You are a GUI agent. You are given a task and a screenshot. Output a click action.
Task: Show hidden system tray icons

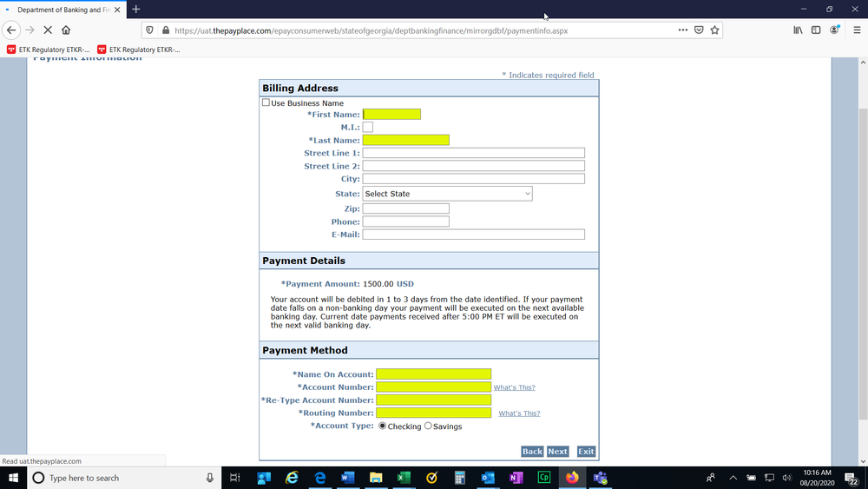[x=733, y=478]
